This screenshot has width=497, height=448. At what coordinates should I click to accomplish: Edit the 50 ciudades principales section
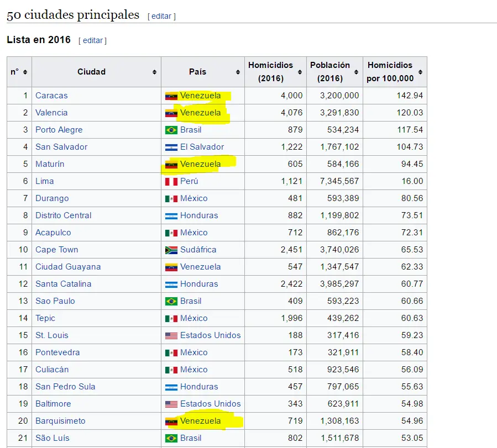161,16
